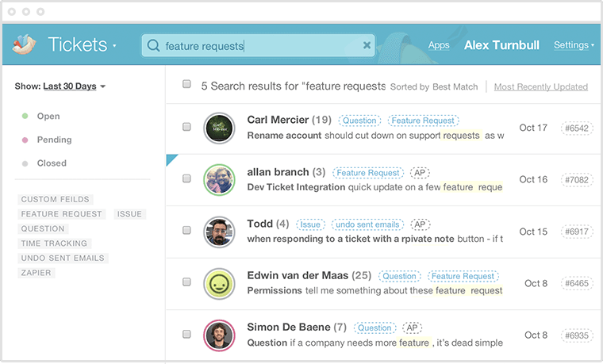Click the bird logo icon
The image size is (603, 364).
pos(25,45)
